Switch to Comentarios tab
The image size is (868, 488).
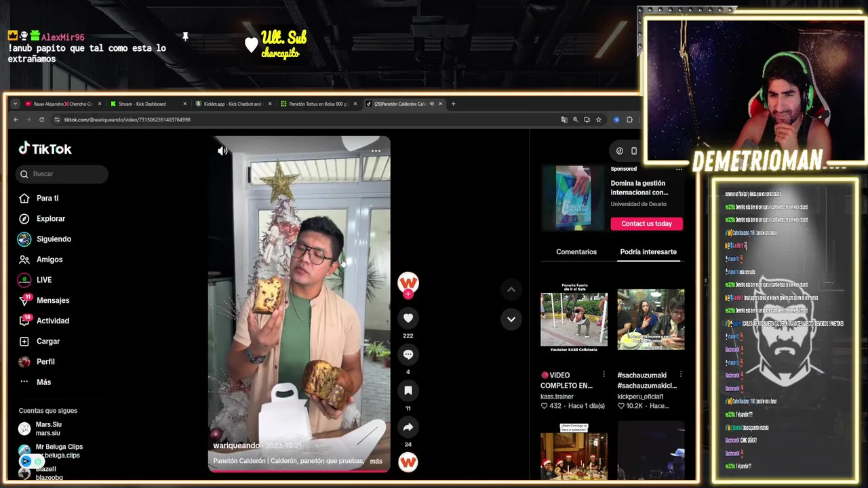(576, 251)
